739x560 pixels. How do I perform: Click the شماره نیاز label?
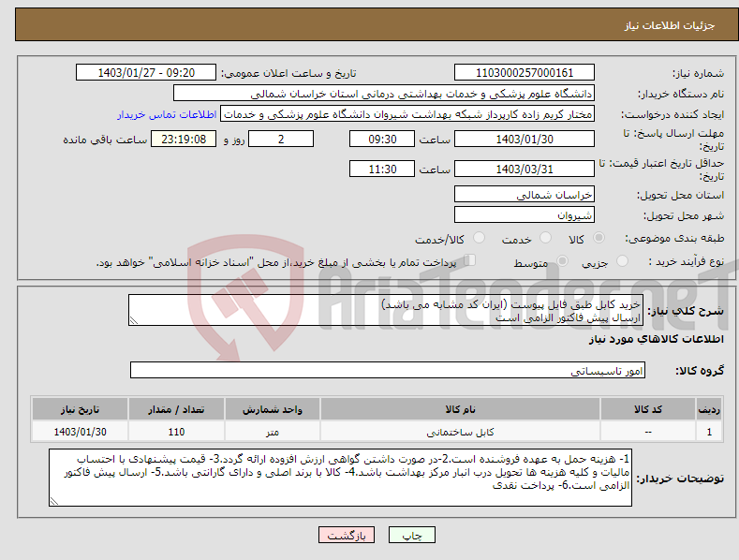[x=698, y=73]
